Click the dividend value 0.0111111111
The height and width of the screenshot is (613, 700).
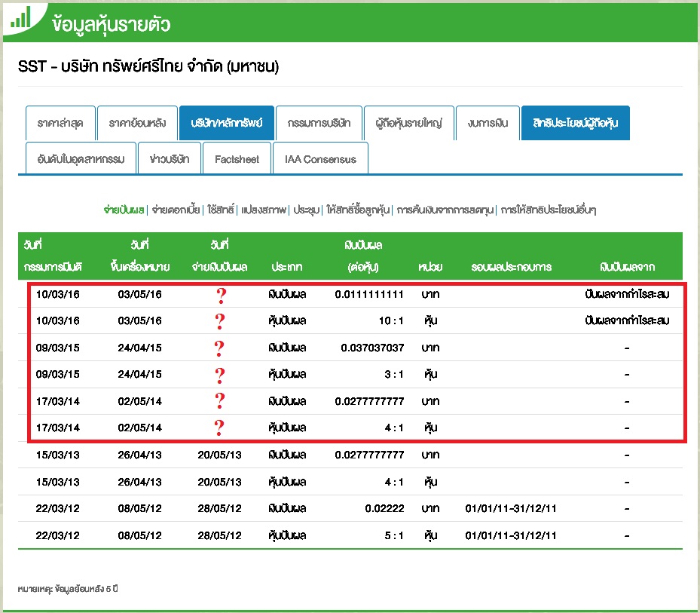(369, 294)
